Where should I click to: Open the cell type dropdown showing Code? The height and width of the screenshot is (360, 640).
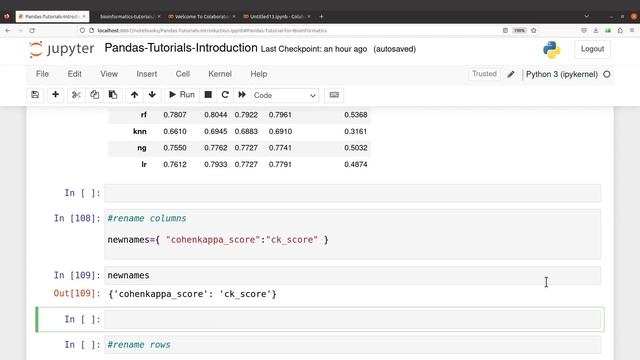click(285, 95)
